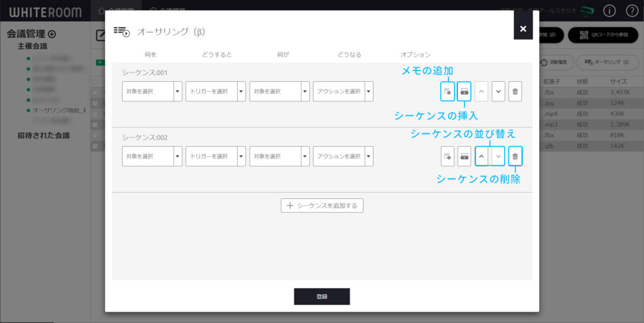The width and height of the screenshot is (644, 323).
Task: Move sequence 002 up
Action: [481, 156]
